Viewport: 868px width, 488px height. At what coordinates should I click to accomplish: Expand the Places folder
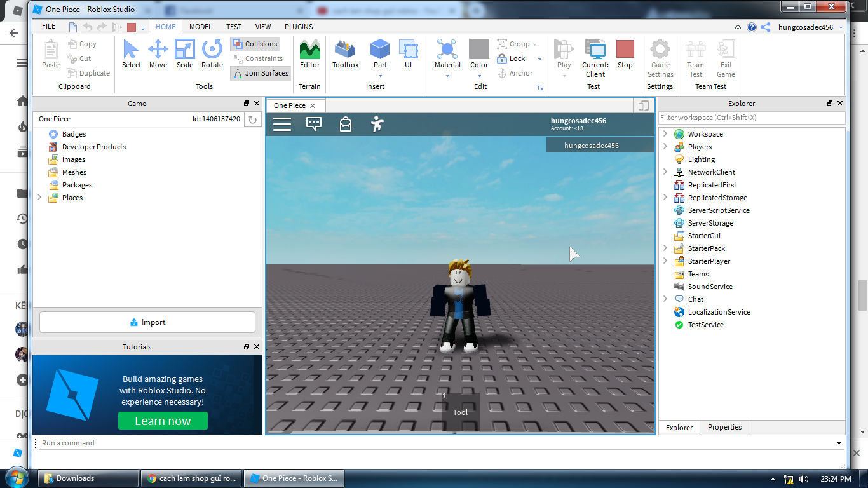[x=39, y=198]
